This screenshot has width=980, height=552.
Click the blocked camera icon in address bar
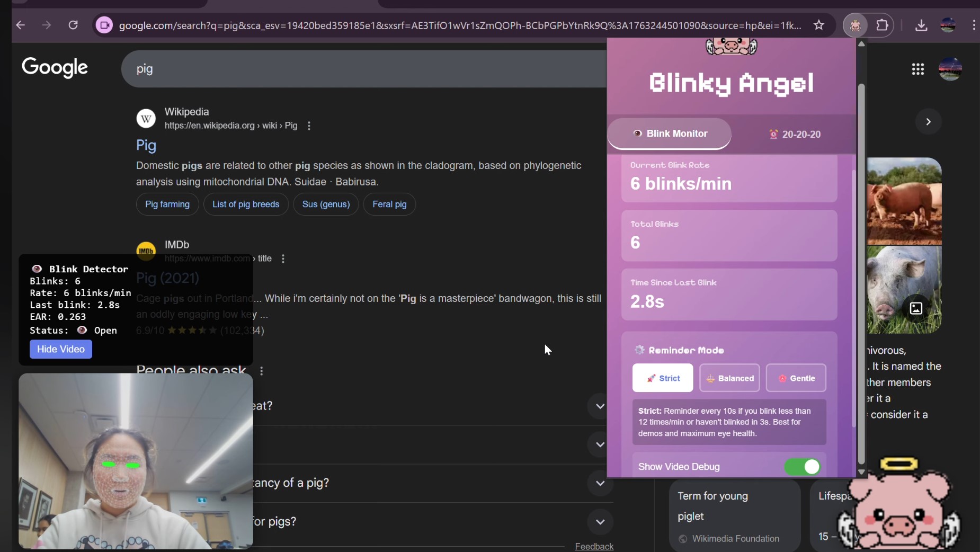point(104,25)
